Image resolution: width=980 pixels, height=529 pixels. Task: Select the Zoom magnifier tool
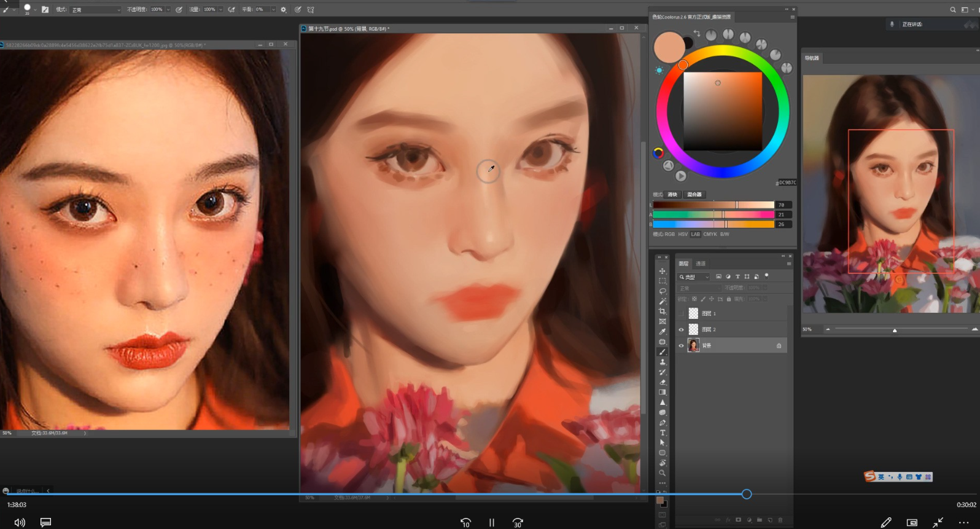662,473
